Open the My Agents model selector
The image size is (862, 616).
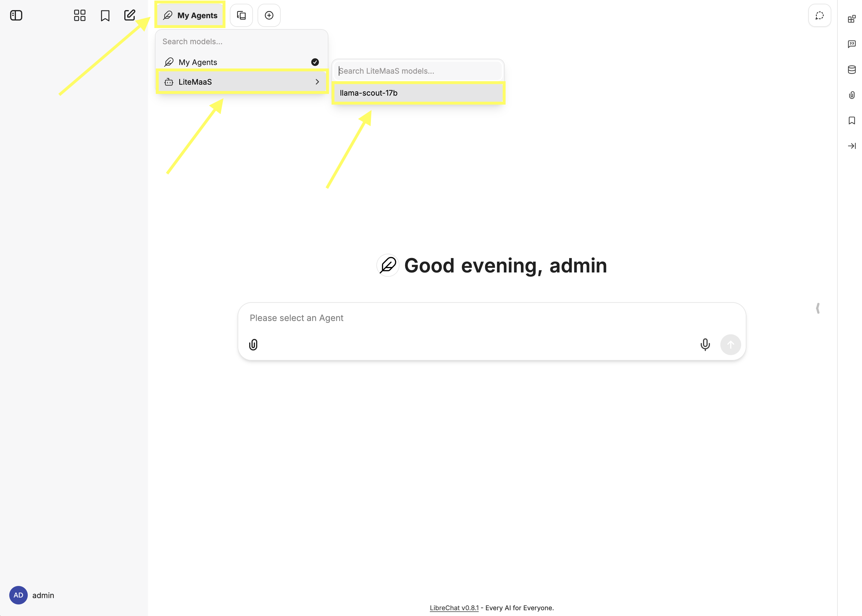(x=190, y=15)
